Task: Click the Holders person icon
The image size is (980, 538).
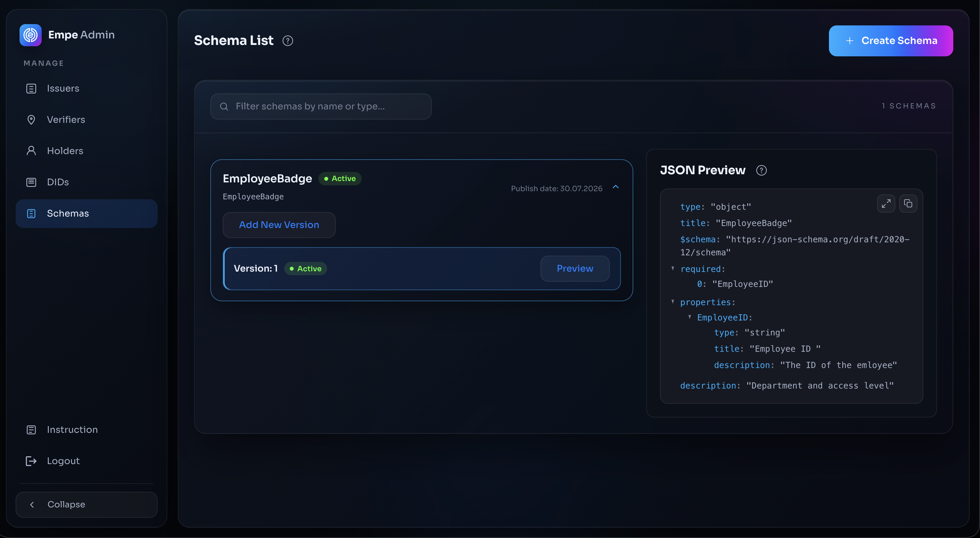Action: point(31,151)
